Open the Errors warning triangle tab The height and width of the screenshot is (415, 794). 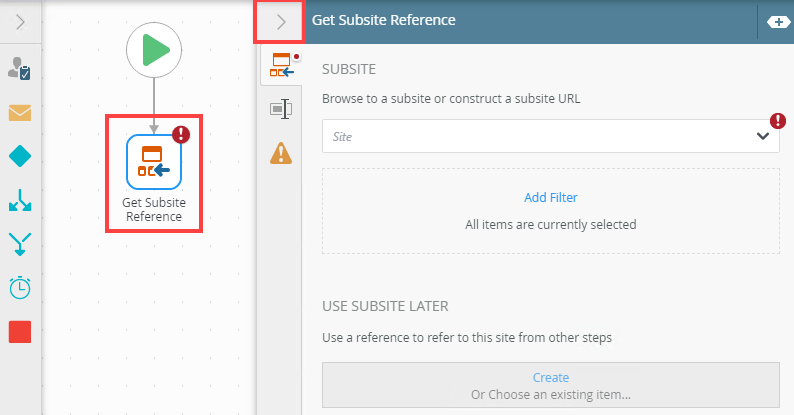click(x=281, y=152)
